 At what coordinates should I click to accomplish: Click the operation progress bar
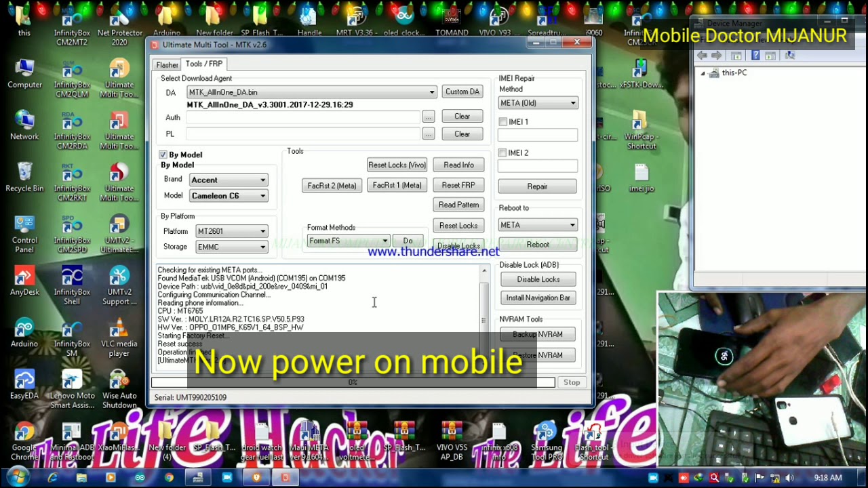coord(353,383)
